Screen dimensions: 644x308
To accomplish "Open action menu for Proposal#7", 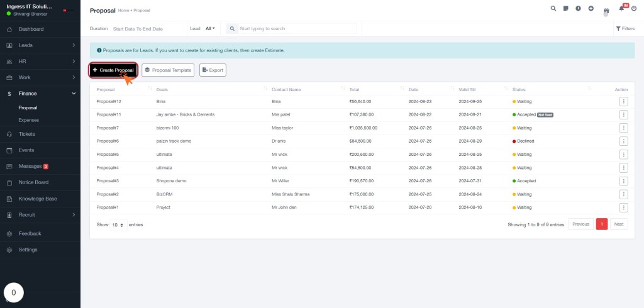I will (x=623, y=128).
